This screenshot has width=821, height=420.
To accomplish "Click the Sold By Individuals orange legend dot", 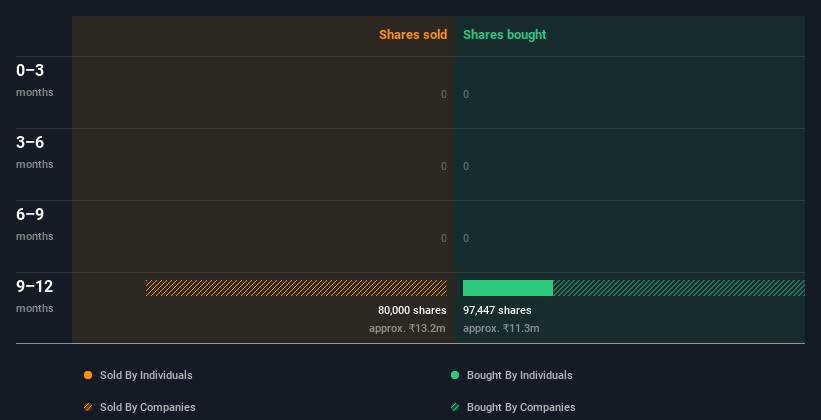I will [88, 375].
